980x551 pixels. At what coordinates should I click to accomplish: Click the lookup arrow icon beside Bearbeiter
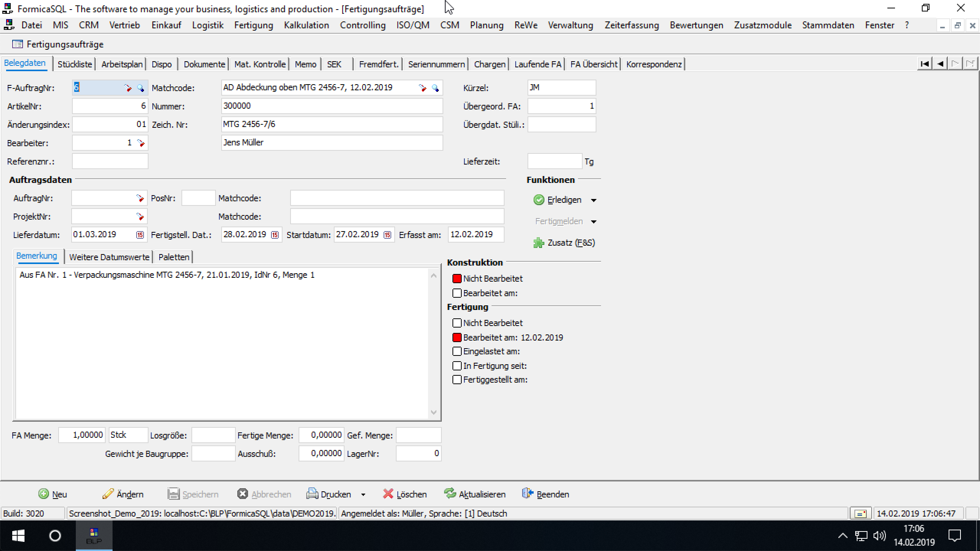141,143
